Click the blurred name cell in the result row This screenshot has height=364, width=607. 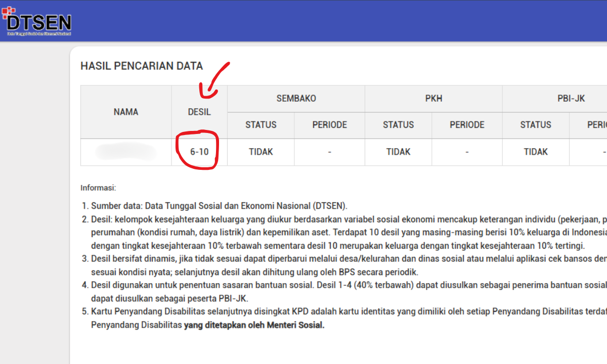pos(126,152)
